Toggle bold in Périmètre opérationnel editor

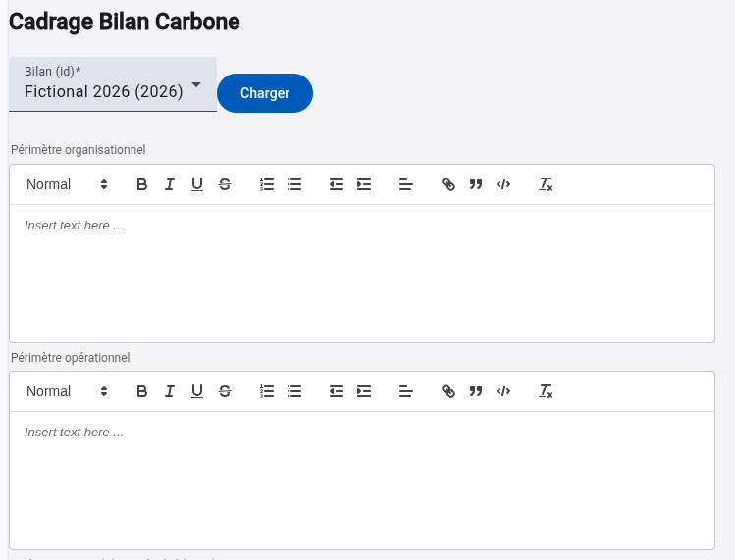(x=142, y=391)
